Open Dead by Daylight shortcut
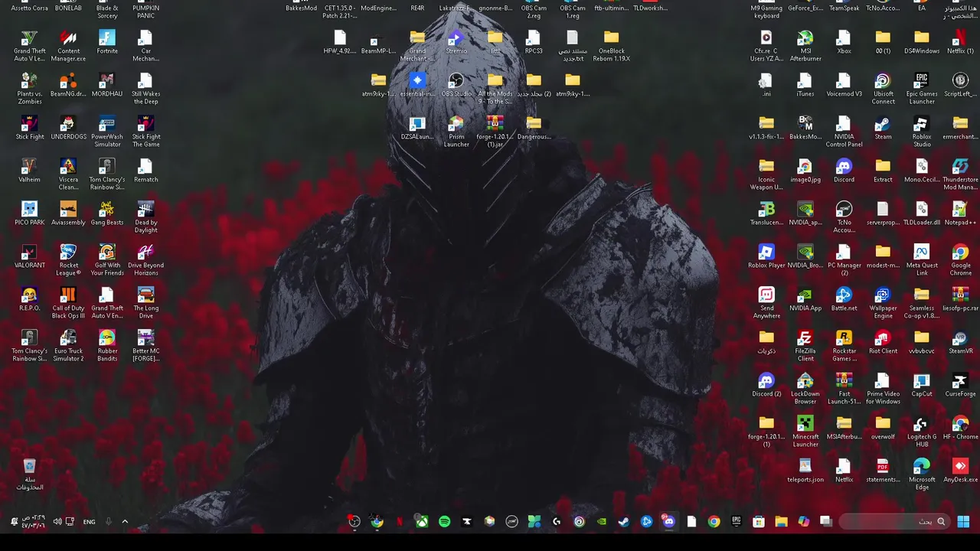Viewport: 980px width, 551px height. click(146, 217)
